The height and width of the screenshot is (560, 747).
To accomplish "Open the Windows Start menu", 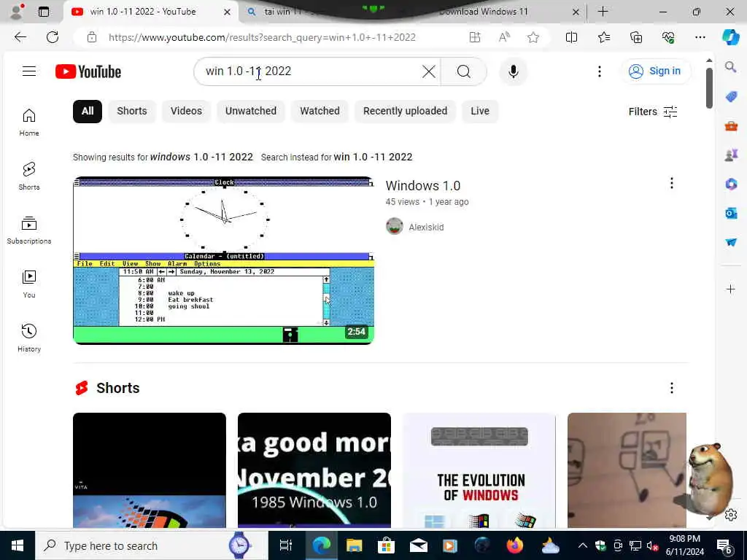I will point(18,545).
